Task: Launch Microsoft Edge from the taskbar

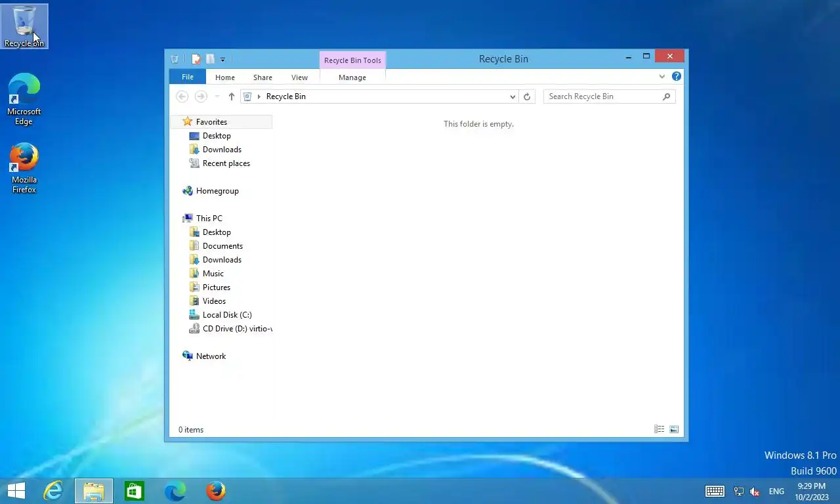Action: [175, 491]
